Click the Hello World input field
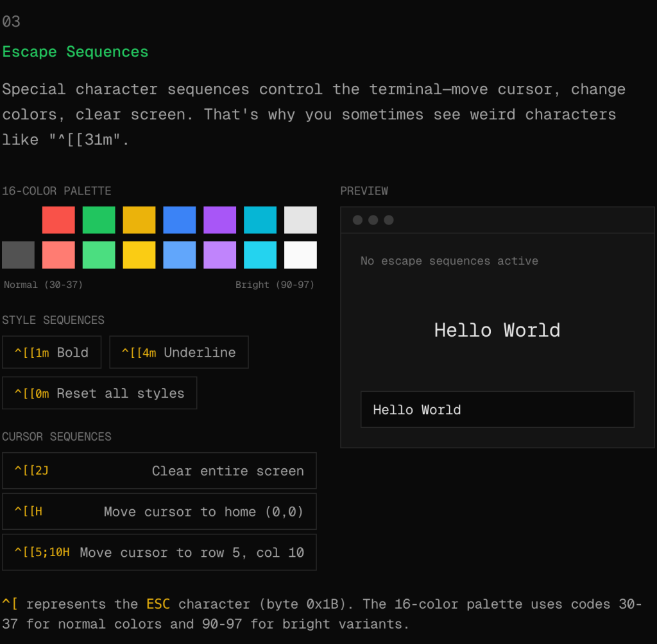 [x=497, y=409]
